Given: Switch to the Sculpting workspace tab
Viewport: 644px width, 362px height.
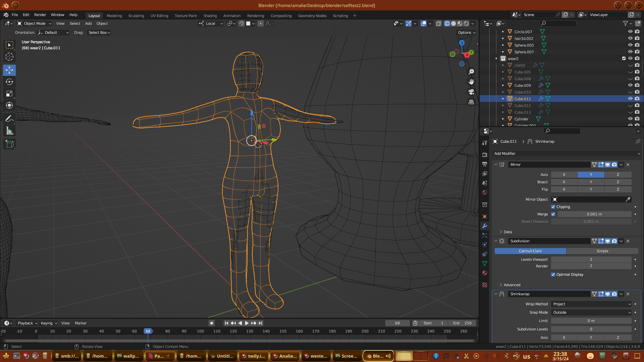Looking at the screenshot, I should 136,16.
